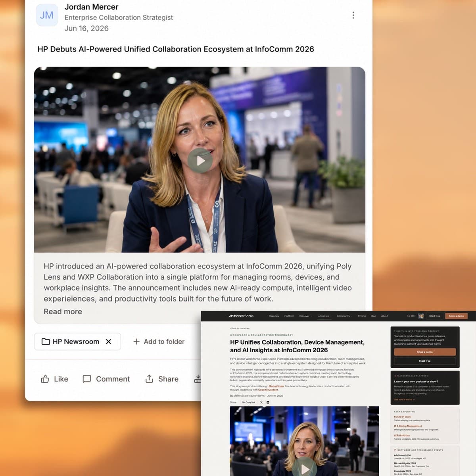476x476 pixels.
Task: Click the calendar icon by Software and Technology Events
Action: pos(395,450)
